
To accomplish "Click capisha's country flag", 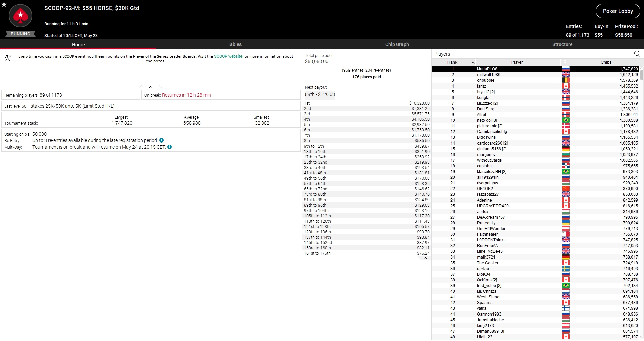I will pyautogui.click(x=566, y=166).
